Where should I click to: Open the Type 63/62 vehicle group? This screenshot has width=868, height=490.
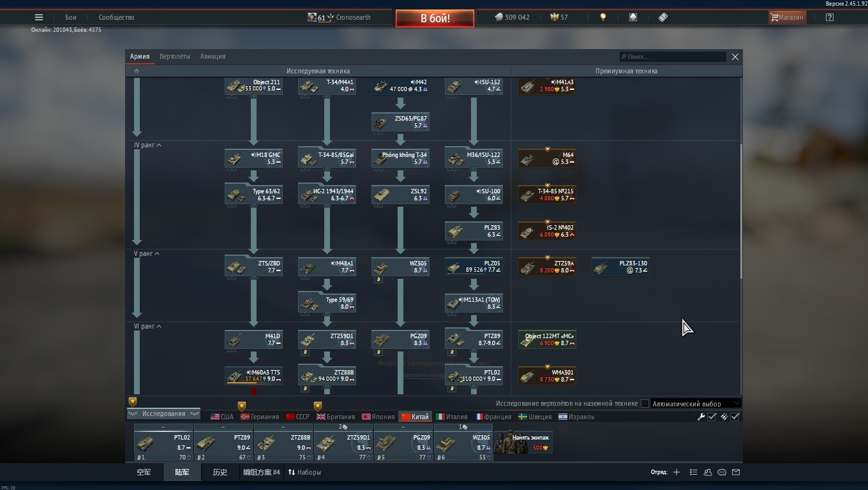(253, 195)
